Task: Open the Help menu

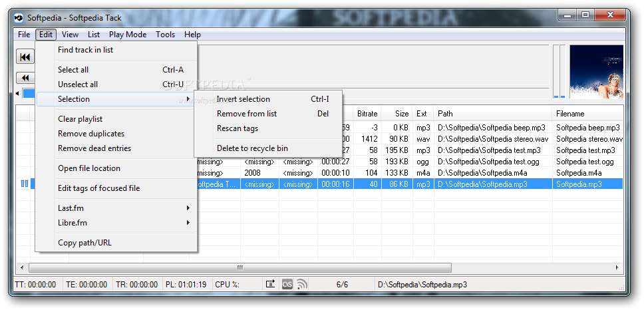Action: [x=192, y=35]
